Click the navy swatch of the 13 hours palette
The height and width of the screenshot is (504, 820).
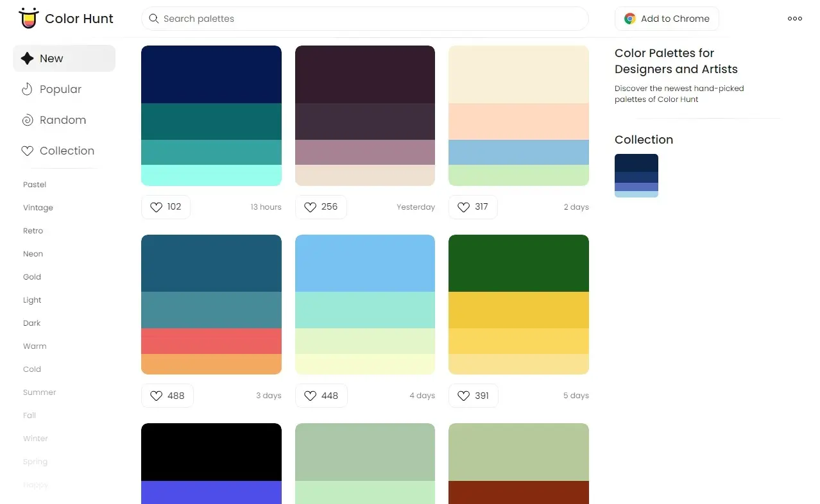coord(211,74)
